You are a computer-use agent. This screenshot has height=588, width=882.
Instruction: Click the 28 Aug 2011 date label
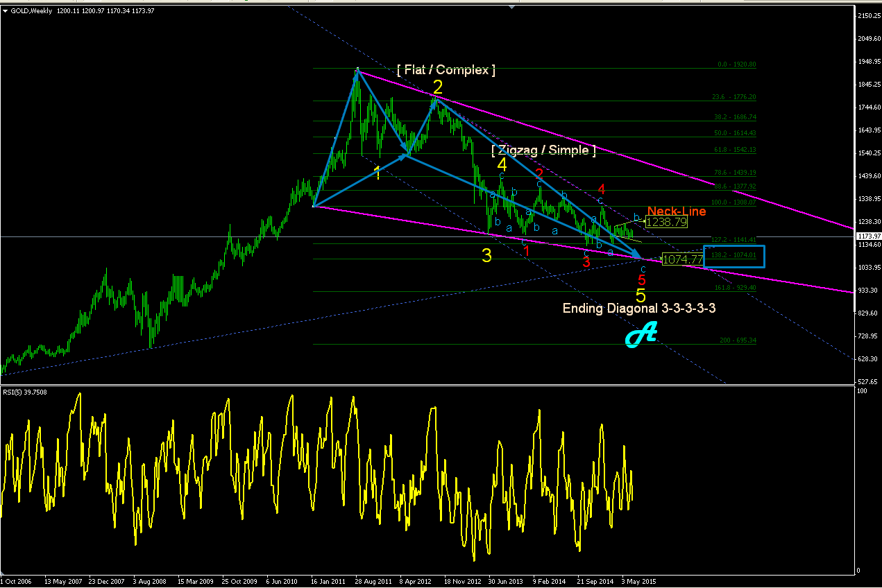pos(372,581)
